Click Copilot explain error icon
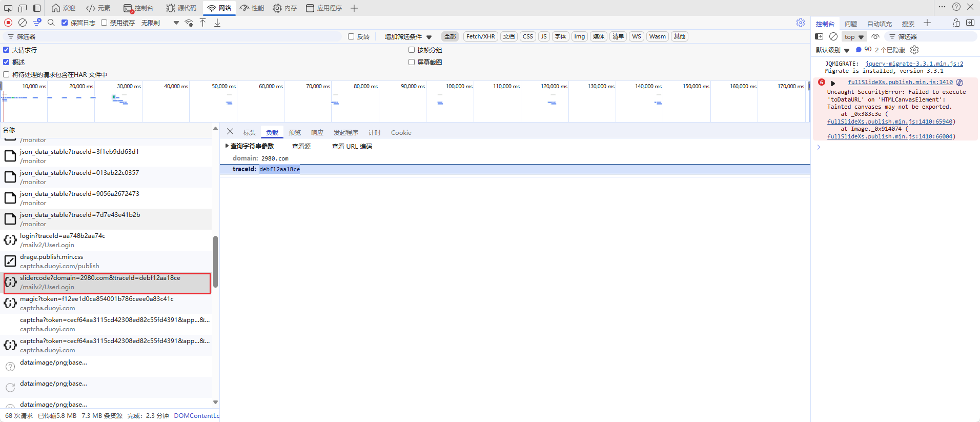Image resolution: width=980 pixels, height=422 pixels. [x=959, y=82]
